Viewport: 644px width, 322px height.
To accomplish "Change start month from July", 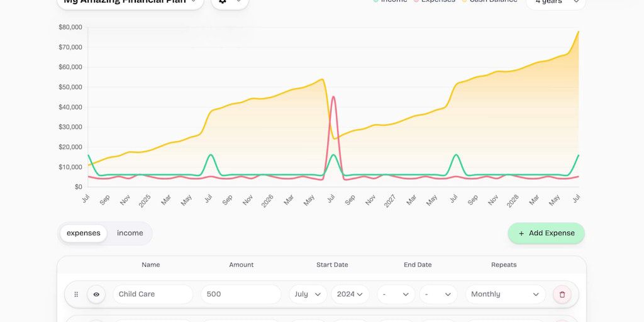I will tap(308, 294).
